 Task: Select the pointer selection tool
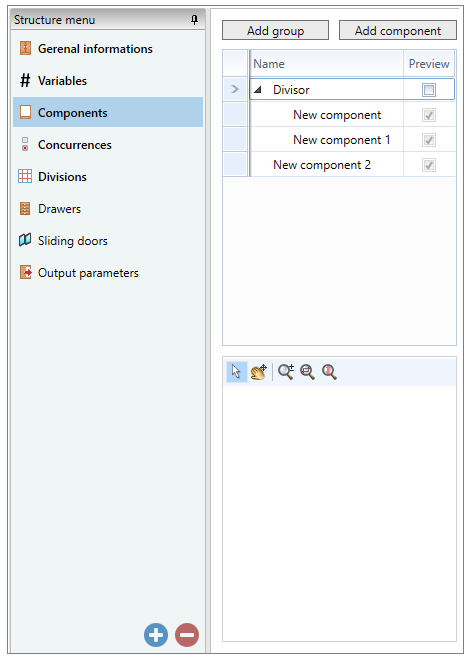[236, 372]
